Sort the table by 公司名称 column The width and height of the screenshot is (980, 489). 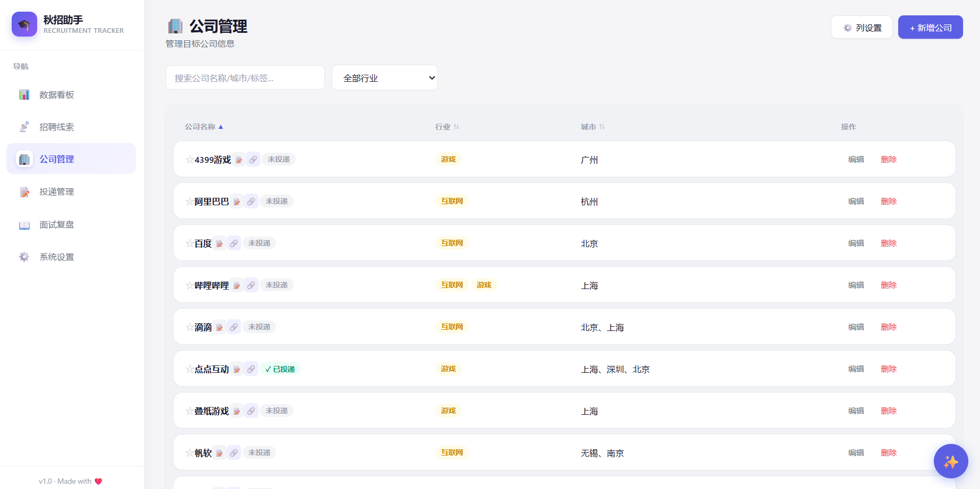[204, 127]
